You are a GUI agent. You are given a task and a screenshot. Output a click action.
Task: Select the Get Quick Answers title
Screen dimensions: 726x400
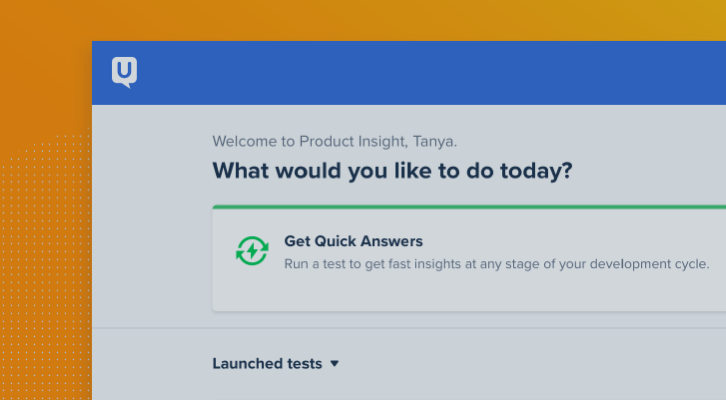pos(353,241)
